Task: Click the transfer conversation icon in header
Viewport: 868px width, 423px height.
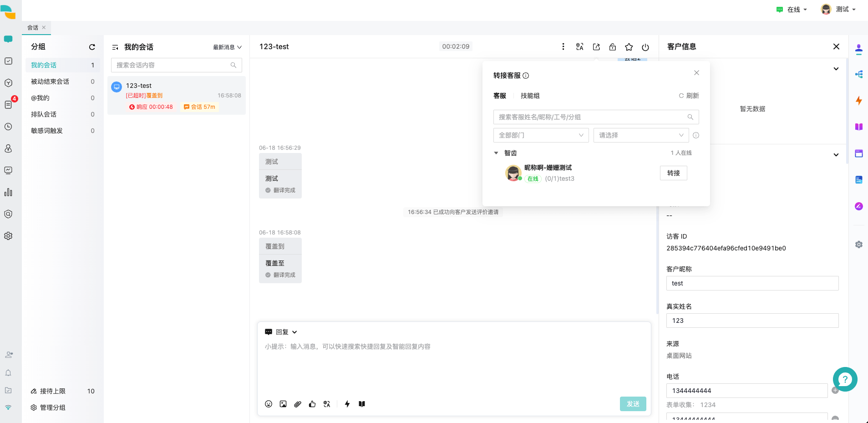Action: tap(596, 46)
